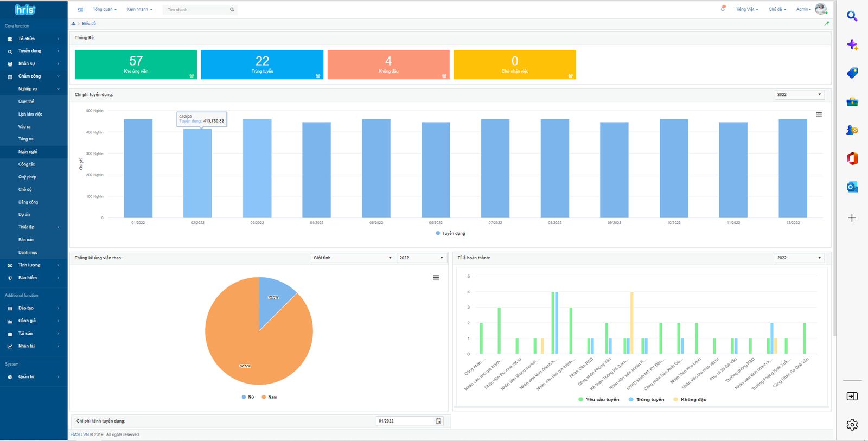Expand the Tiếng Việt language dropdown
Screen dimensions: 868x441
[x=746, y=9]
